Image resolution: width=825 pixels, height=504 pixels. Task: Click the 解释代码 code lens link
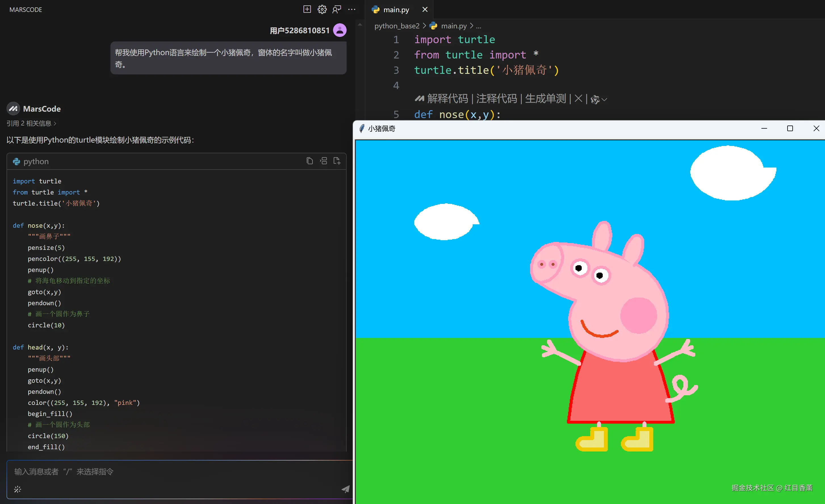click(447, 99)
